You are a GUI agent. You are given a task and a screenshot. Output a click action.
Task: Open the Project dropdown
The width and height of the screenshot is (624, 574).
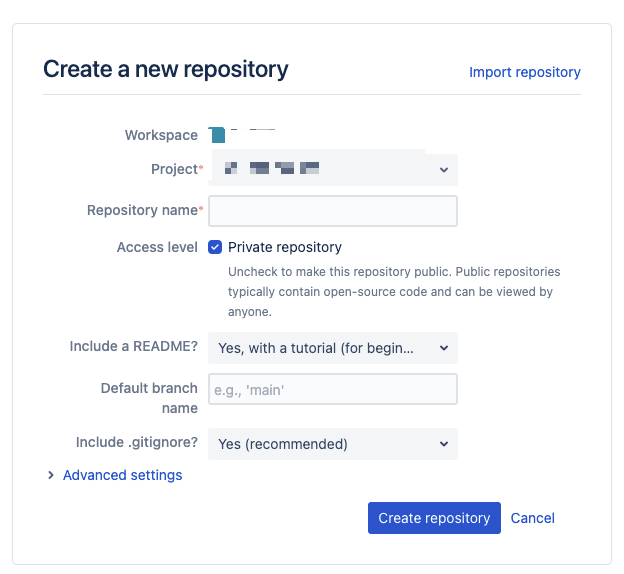[x=333, y=170]
